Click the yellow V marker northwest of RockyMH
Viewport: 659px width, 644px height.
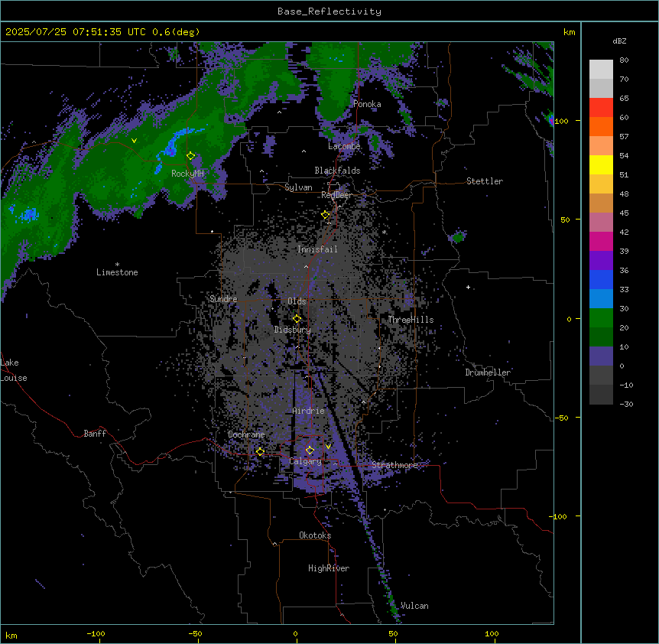pyautogui.click(x=134, y=141)
